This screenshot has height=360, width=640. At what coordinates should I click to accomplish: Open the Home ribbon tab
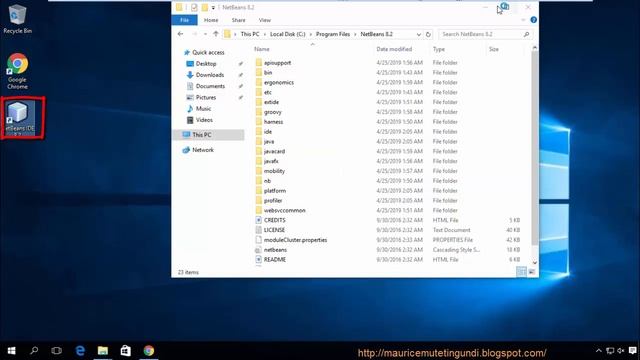[211, 20]
